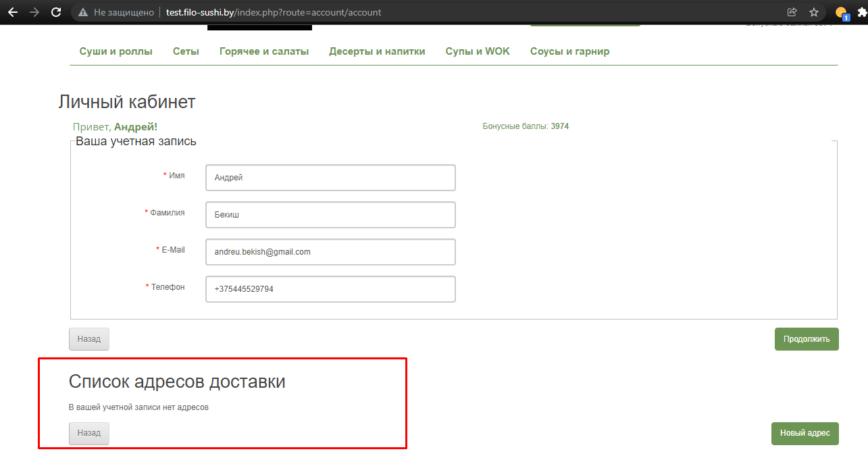Click the browser forward arrow
The height and width of the screenshot is (458, 868).
pos(34,12)
